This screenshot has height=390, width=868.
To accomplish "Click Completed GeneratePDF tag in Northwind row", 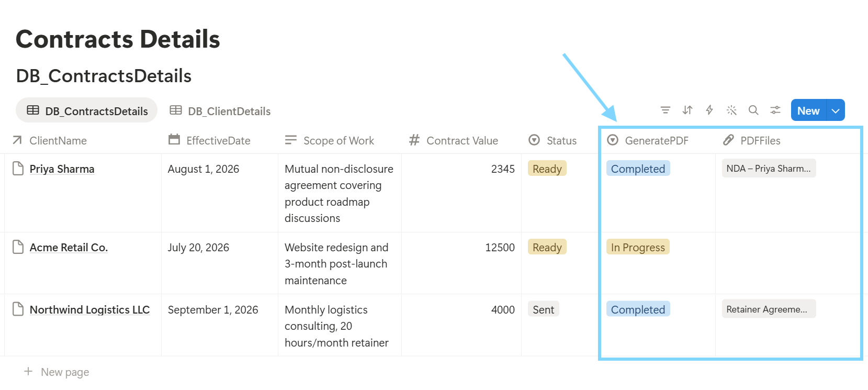I will coord(638,309).
